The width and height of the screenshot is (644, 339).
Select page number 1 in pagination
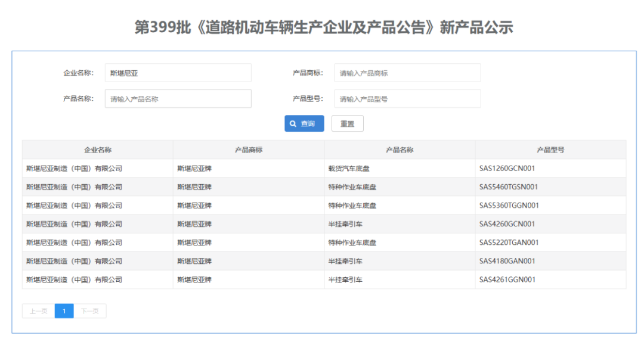[x=64, y=311]
